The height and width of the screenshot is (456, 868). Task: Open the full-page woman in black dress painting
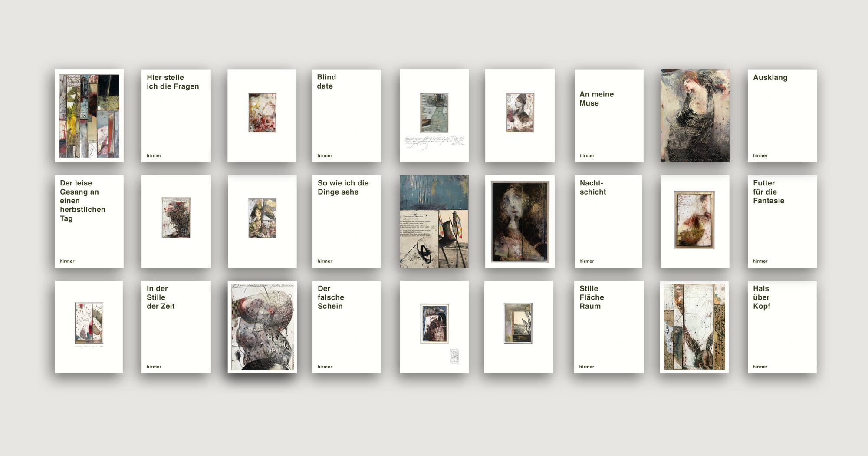pyautogui.click(x=695, y=116)
